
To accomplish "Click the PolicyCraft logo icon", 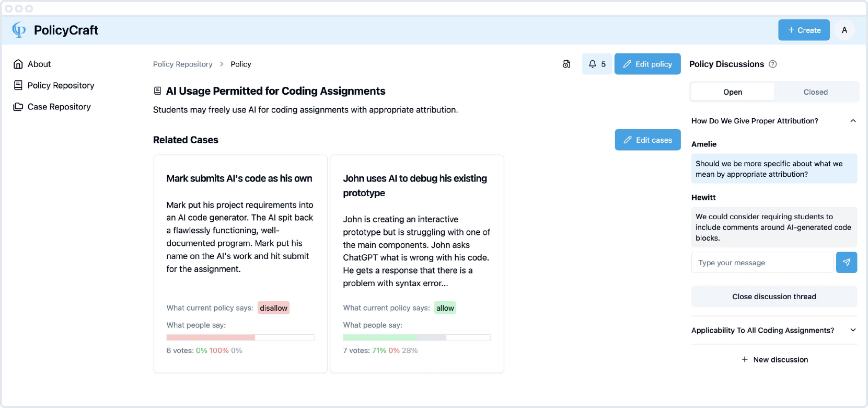I will [19, 30].
